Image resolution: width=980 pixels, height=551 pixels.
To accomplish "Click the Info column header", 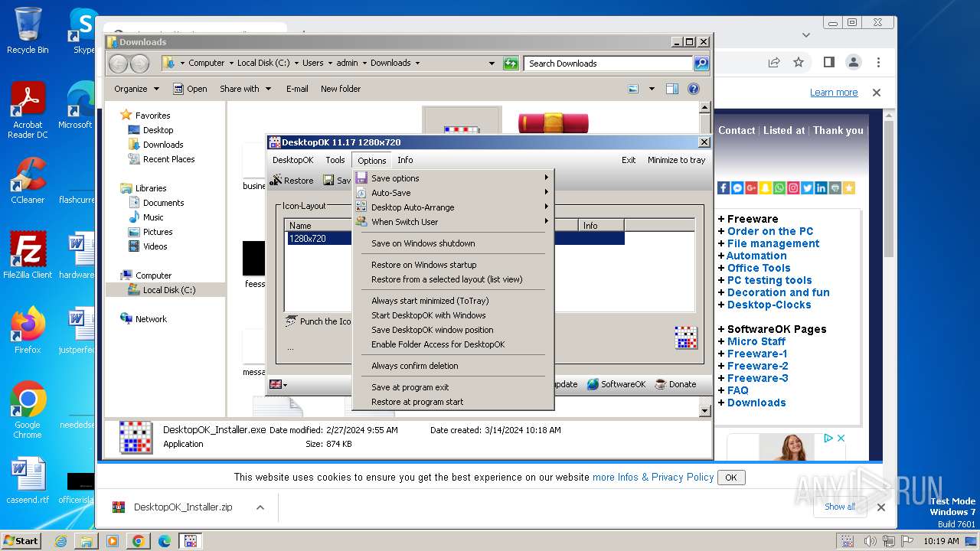I will (603, 226).
